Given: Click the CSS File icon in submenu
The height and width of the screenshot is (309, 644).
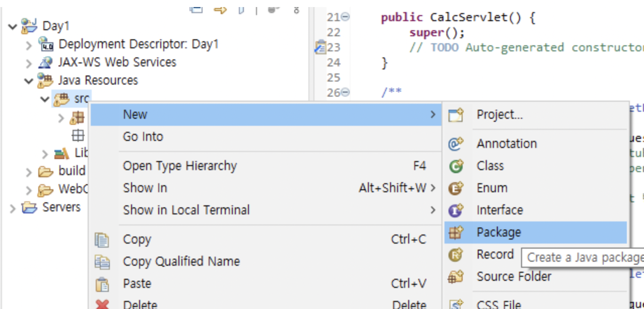Looking at the screenshot, I should [456, 304].
